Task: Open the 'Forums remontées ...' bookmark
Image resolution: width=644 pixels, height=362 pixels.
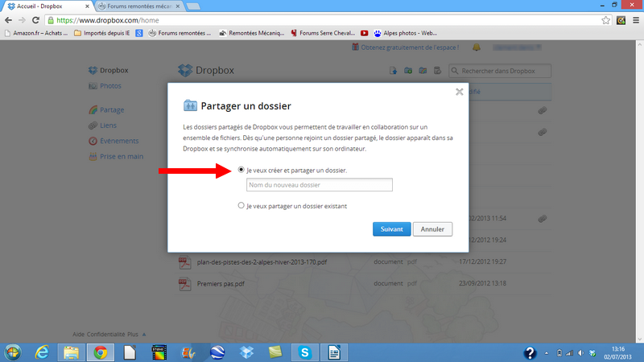Action: click(180, 33)
